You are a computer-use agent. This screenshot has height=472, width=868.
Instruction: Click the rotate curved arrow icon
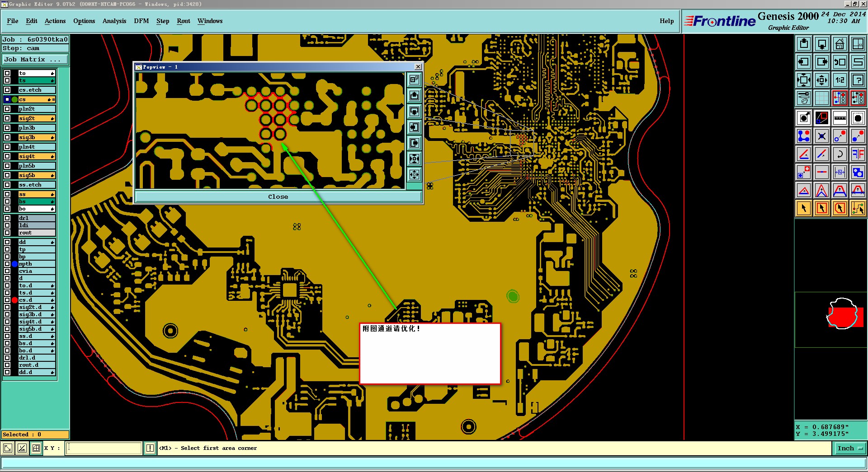click(x=840, y=154)
